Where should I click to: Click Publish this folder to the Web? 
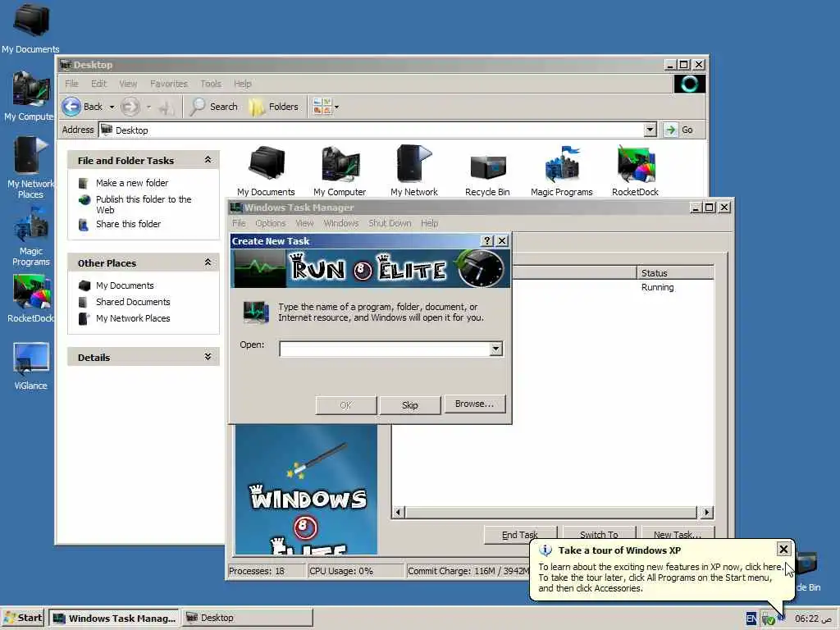click(x=144, y=204)
